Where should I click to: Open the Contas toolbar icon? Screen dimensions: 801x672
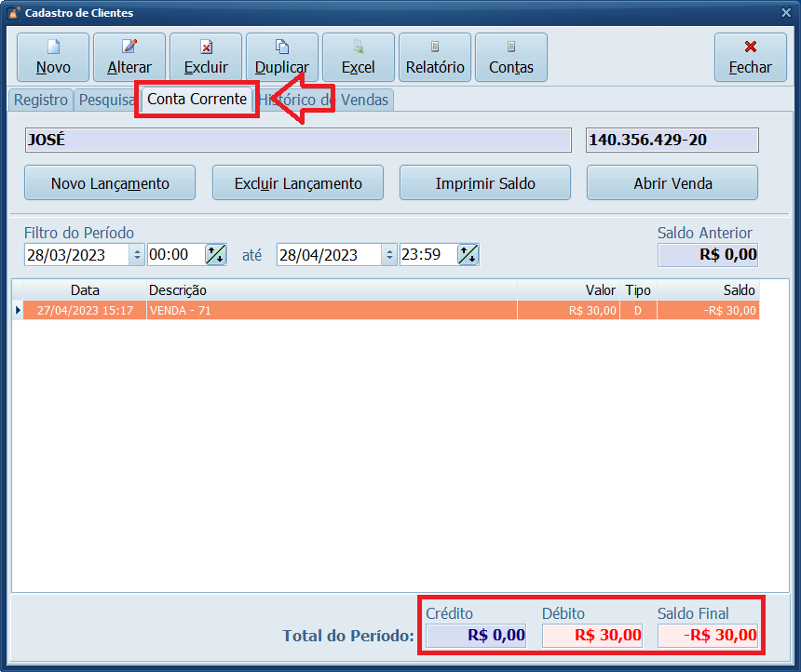(x=511, y=47)
